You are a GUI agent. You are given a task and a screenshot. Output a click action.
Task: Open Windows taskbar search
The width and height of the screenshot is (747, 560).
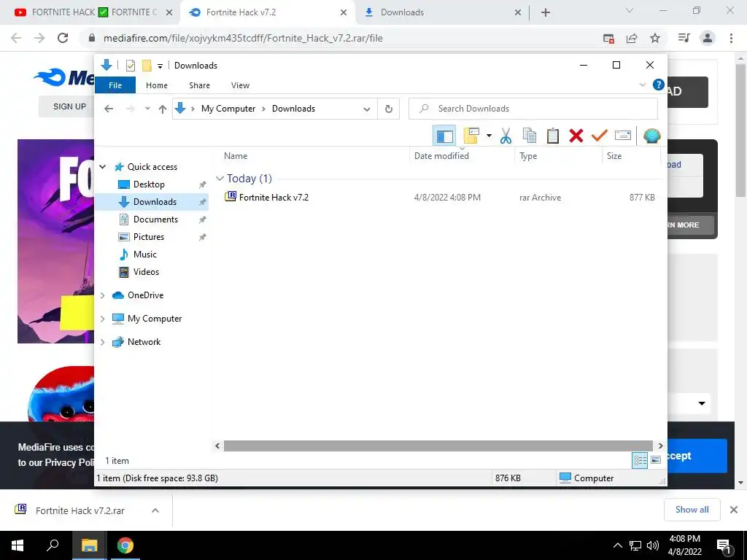click(53, 545)
